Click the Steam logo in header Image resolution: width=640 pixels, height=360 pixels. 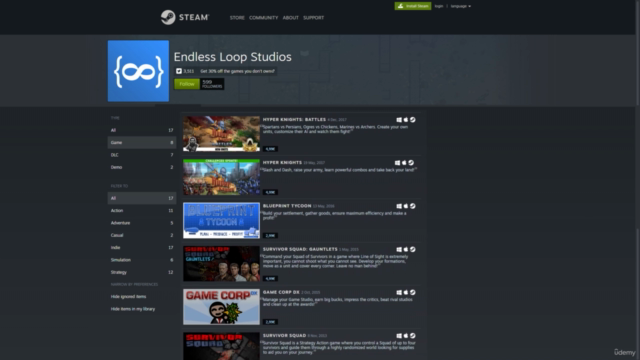[184, 18]
